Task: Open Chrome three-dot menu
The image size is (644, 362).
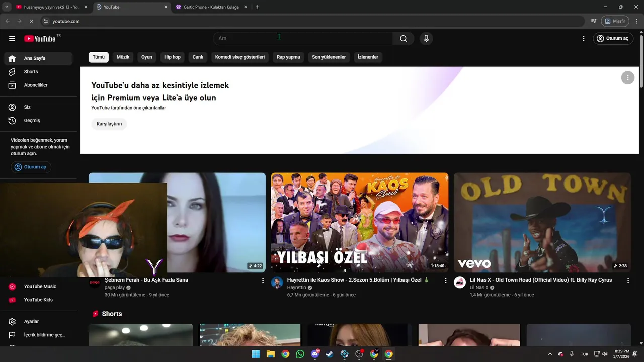Action: pyautogui.click(x=636, y=21)
